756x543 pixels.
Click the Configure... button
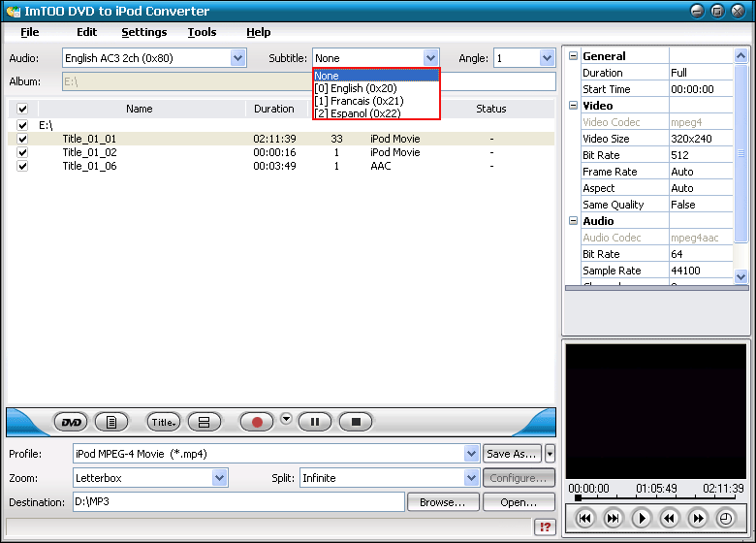(519, 478)
